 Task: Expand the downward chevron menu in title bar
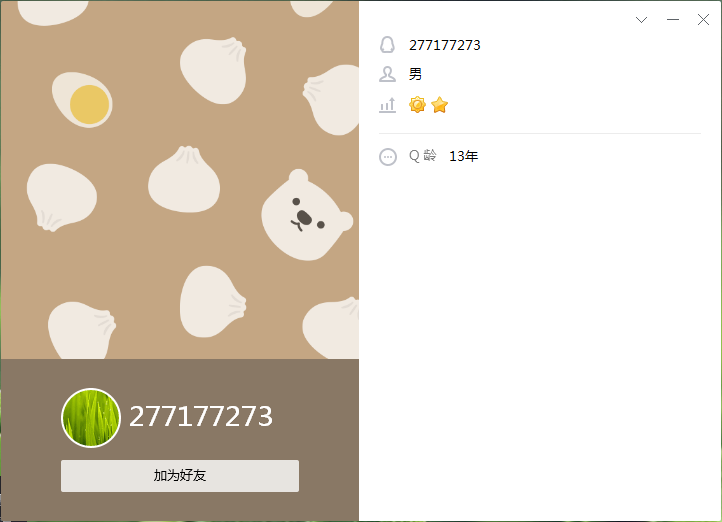(x=641, y=19)
